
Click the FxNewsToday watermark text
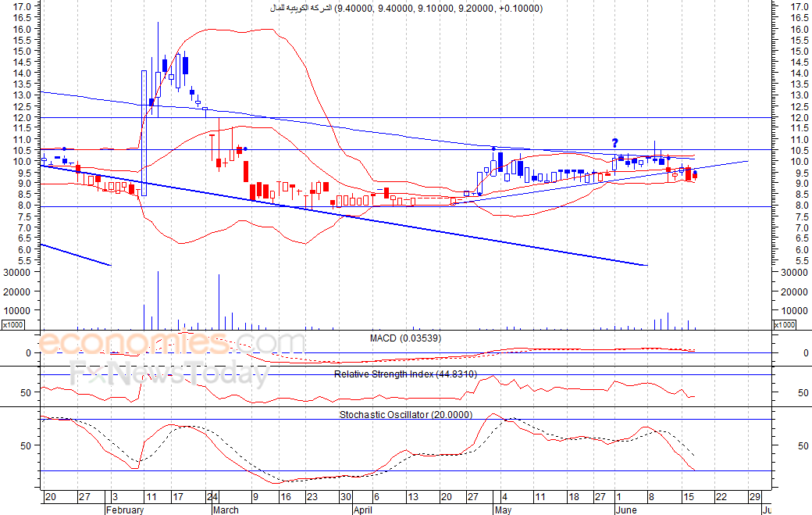coord(169,374)
